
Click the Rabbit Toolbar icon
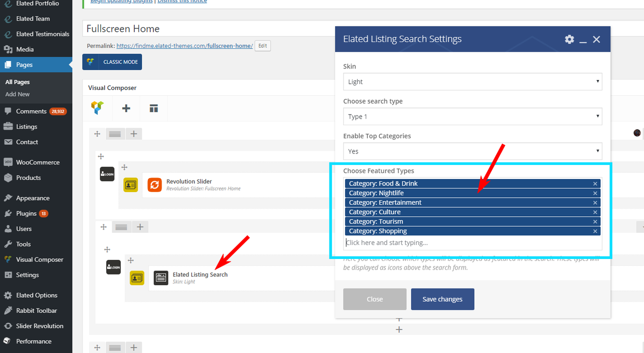click(8, 311)
